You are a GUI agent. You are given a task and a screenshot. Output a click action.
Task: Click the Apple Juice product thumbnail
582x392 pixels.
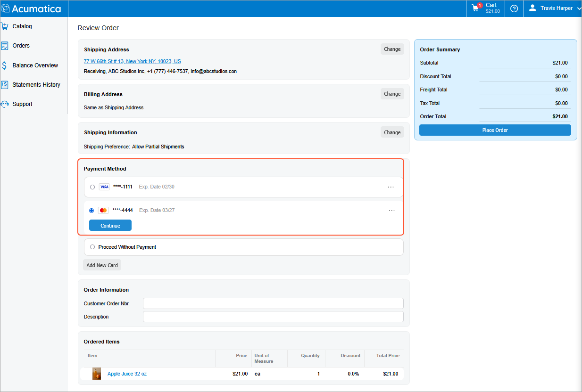pos(97,374)
